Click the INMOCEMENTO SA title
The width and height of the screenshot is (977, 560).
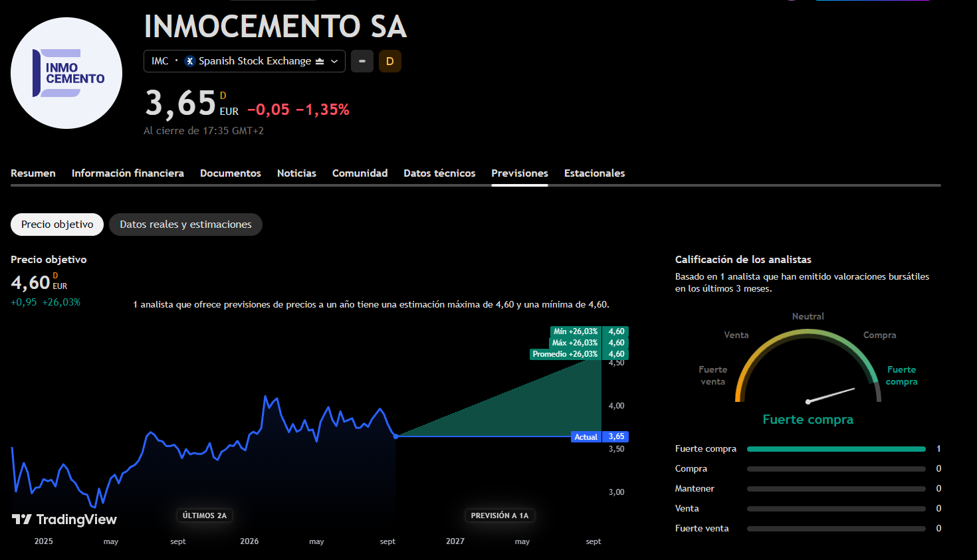275,27
